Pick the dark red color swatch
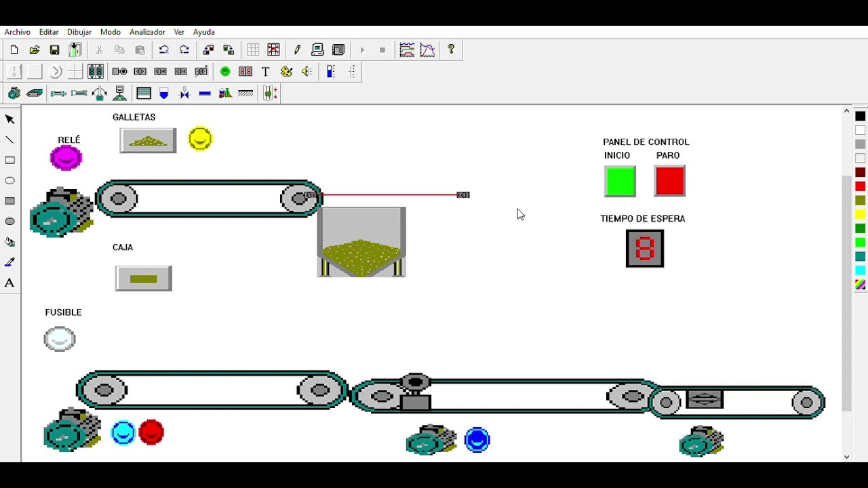 pos(860,172)
